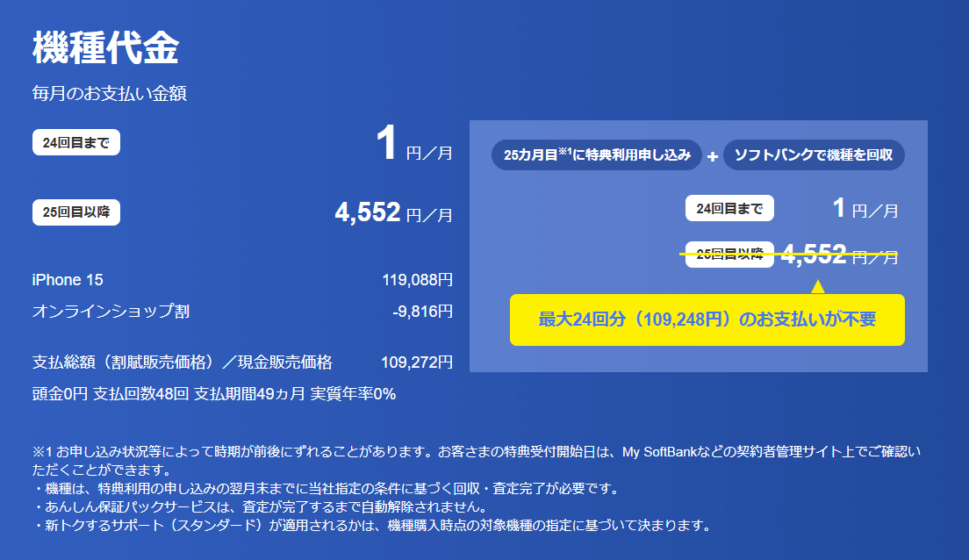Screen dimensions: 969x560
Task: Click the yellow 最大24回分 お支払いが不要 banner
Action: point(707,319)
